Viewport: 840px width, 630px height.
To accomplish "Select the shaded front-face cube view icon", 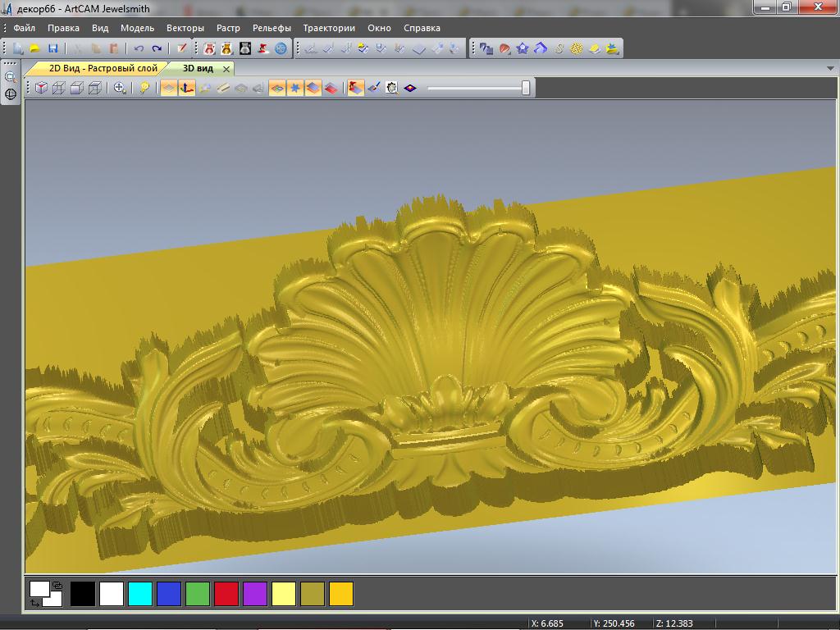I will 77,88.
